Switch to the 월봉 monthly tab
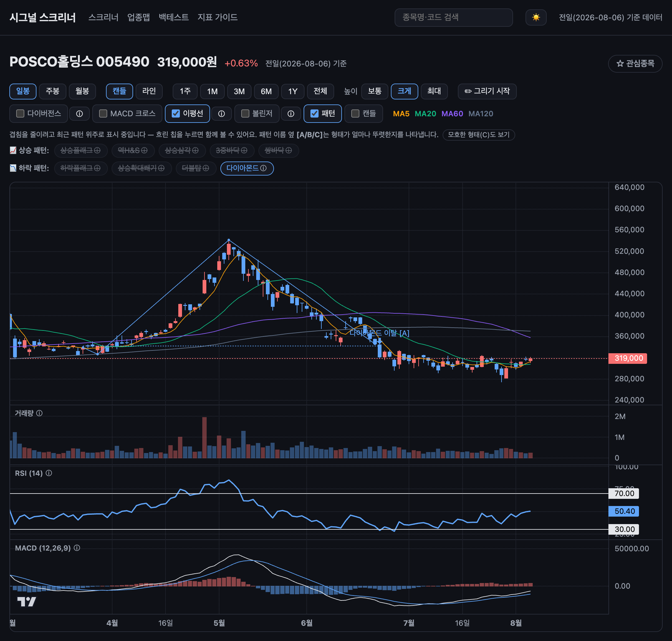This screenshot has height=641, width=672. (x=82, y=91)
